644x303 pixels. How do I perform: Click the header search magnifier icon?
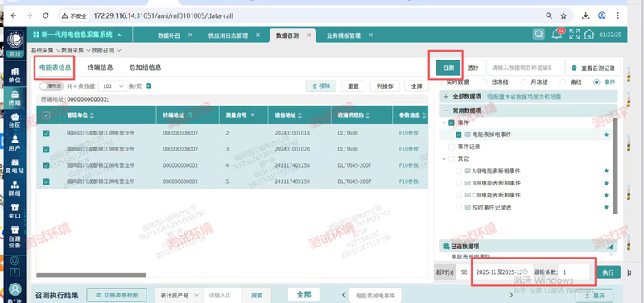[x=539, y=35]
